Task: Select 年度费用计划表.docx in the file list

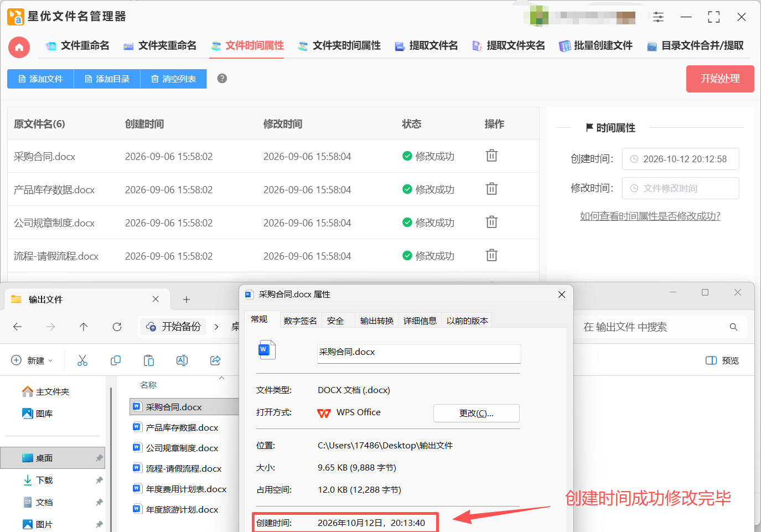Action: pos(186,489)
